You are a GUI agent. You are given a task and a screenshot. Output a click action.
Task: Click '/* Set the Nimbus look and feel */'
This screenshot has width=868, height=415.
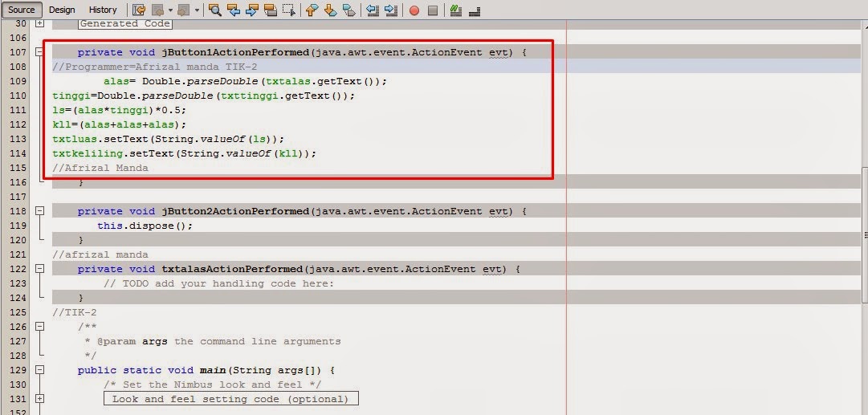[x=213, y=384]
